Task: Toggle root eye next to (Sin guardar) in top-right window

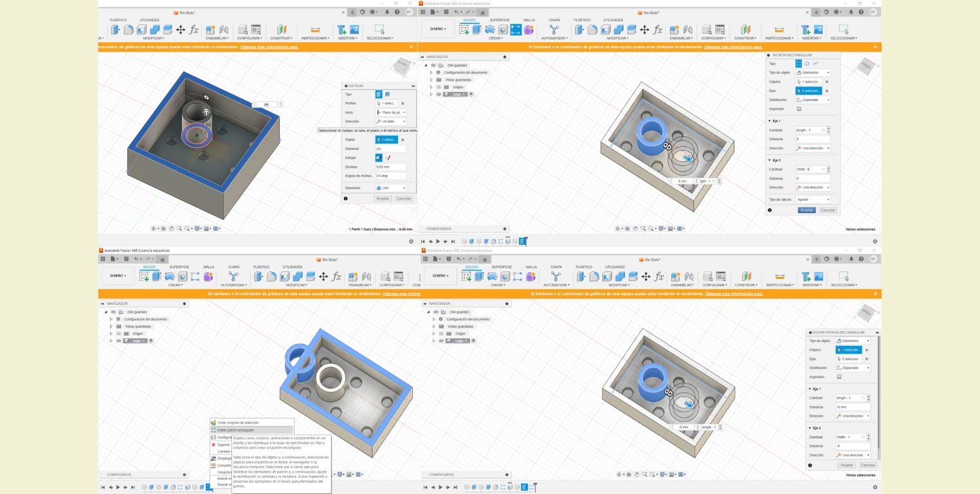Action: click(433, 65)
